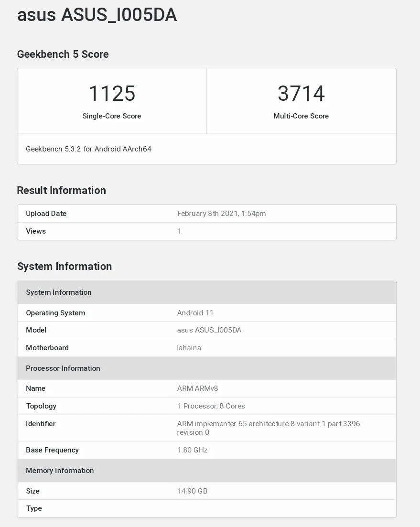Click the Memory Information header
Screen dimensions: 420x527
(x=60, y=470)
